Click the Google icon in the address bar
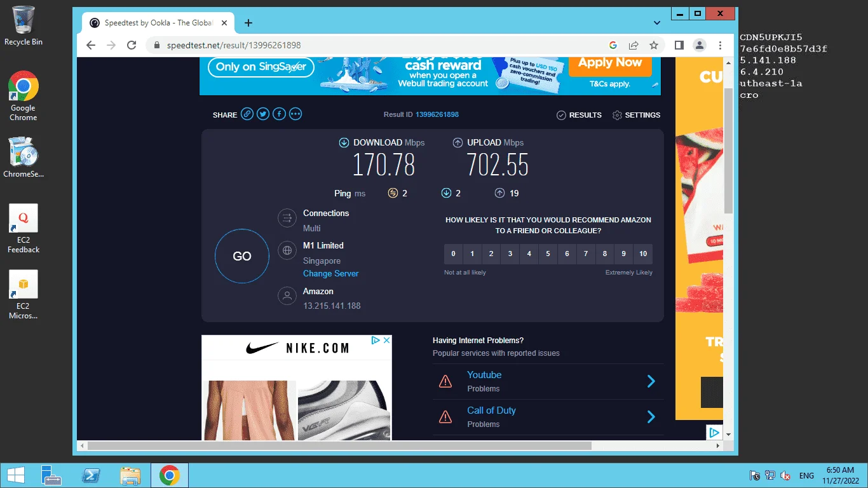The image size is (868, 488). coord(613,45)
